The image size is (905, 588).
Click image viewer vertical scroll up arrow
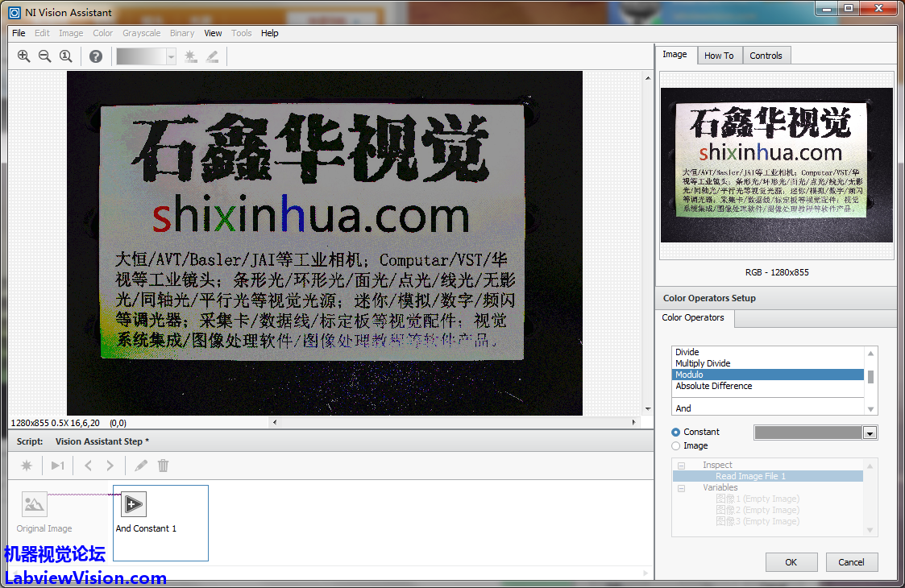[648, 78]
